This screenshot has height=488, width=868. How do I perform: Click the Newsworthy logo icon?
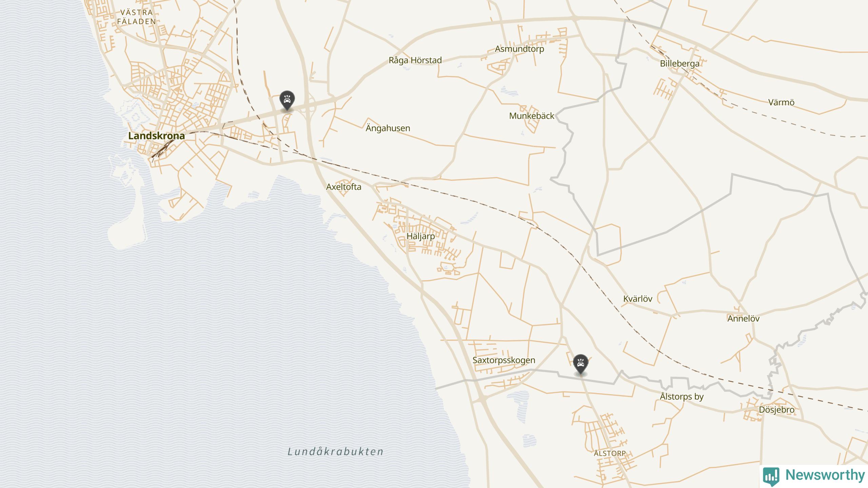point(771,476)
